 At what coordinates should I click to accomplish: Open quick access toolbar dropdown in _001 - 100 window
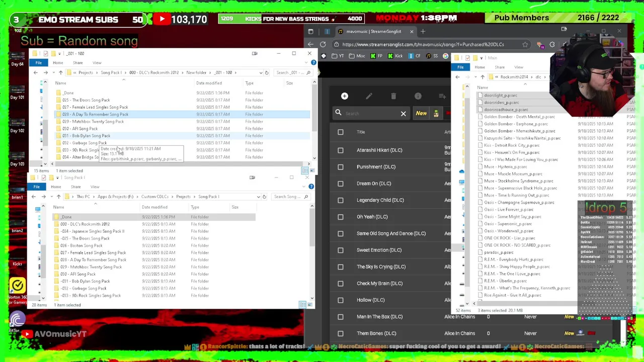coord(59,53)
